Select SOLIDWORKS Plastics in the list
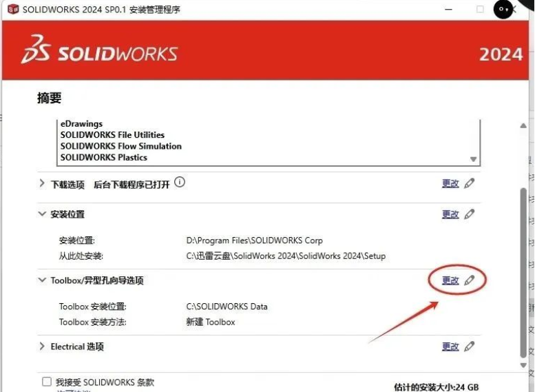The height and width of the screenshot is (392, 535). (104, 157)
